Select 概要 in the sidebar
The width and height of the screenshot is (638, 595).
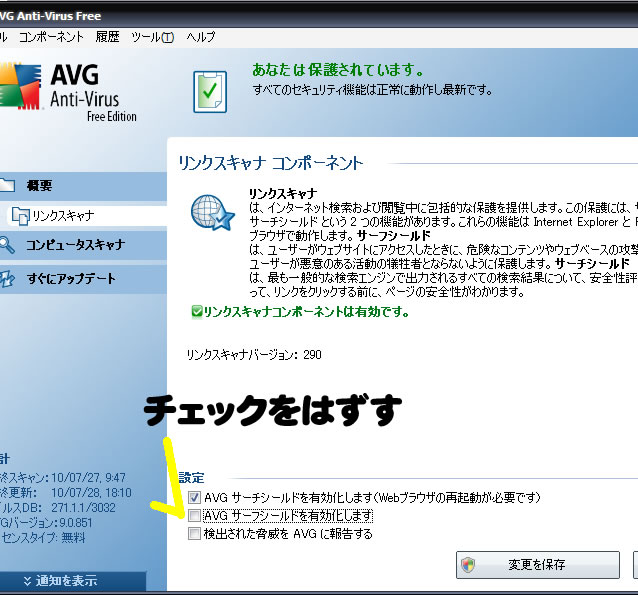pyautogui.click(x=83, y=186)
